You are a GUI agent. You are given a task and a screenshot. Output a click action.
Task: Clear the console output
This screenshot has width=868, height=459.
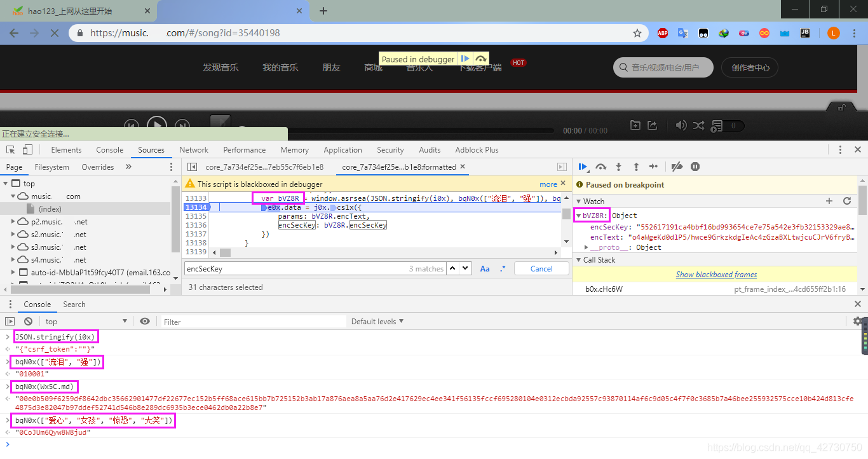click(x=28, y=322)
